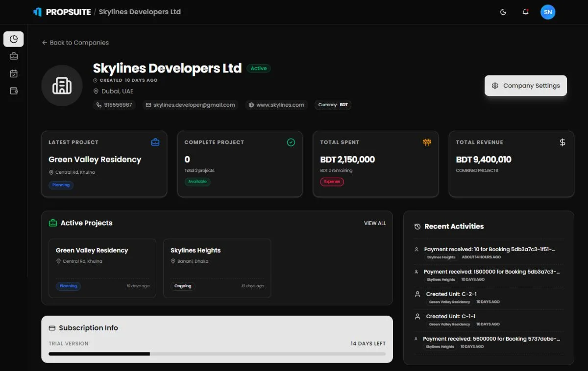
Task: Click the phone number 915556967
Action: pos(114,105)
